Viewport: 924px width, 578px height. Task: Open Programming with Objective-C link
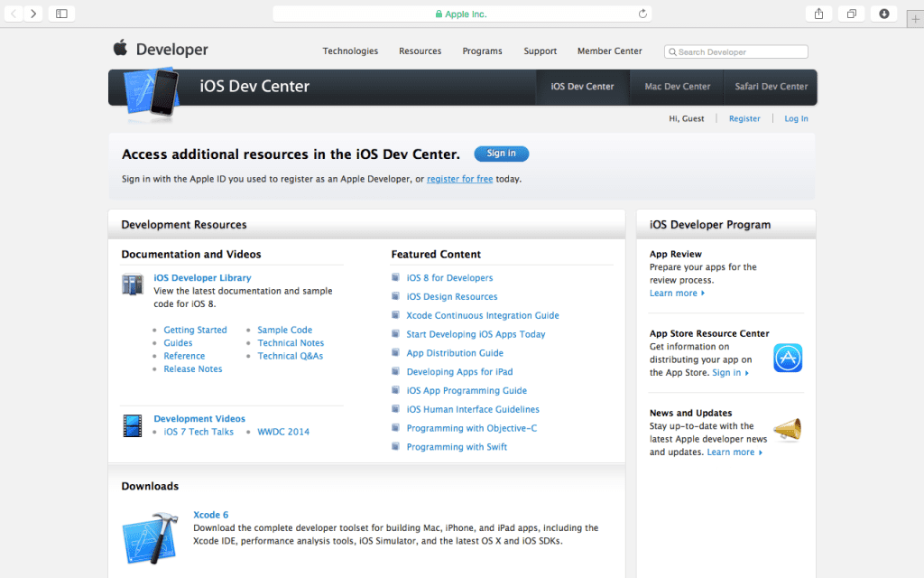pos(471,428)
